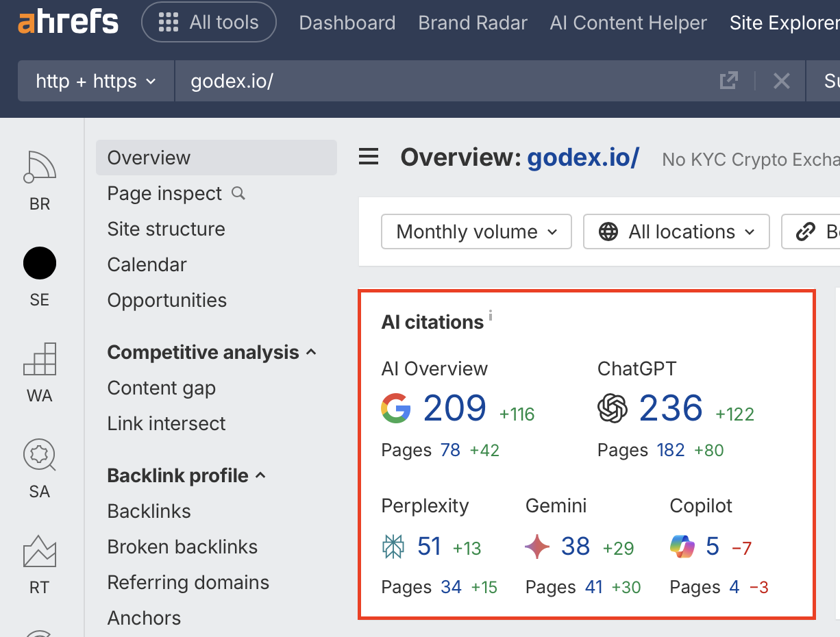The width and height of the screenshot is (840, 637).
Task: Open Page inspect
Action: point(164,193)
